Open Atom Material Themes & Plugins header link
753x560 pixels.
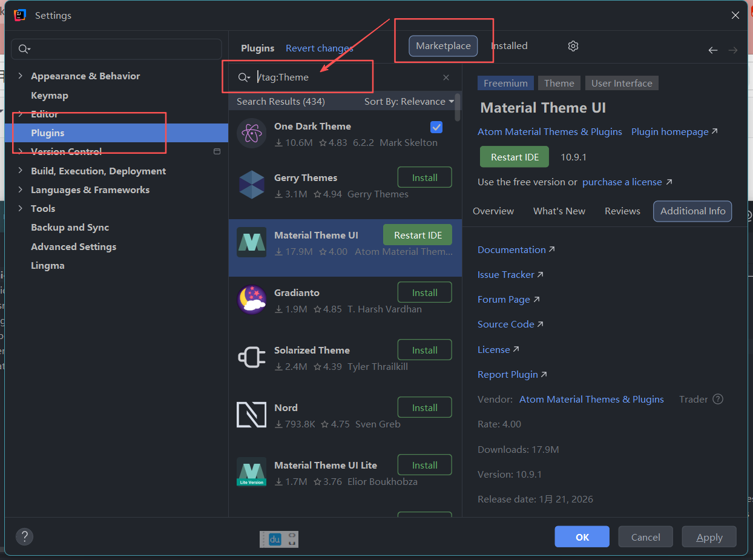[550, 131]
